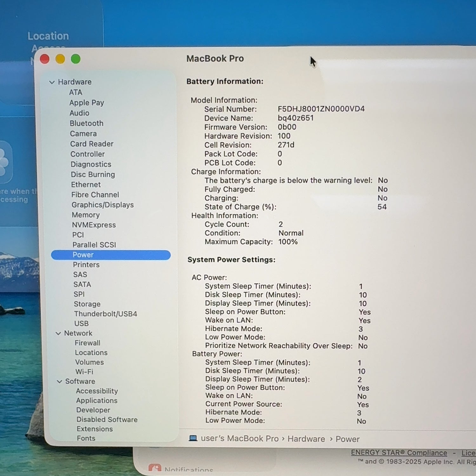Close the MacBook Pro window
476x476 pixels.
click(45, 59)
